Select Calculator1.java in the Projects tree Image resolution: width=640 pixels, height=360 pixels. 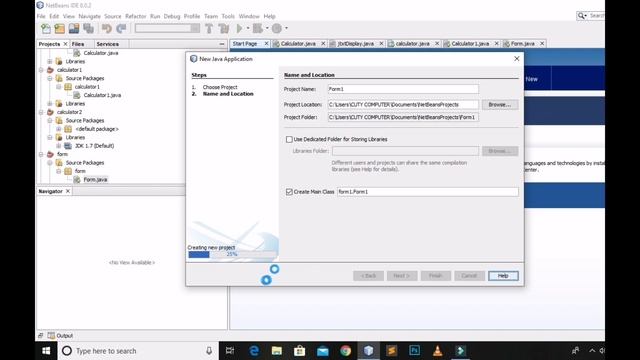[102, 95]
